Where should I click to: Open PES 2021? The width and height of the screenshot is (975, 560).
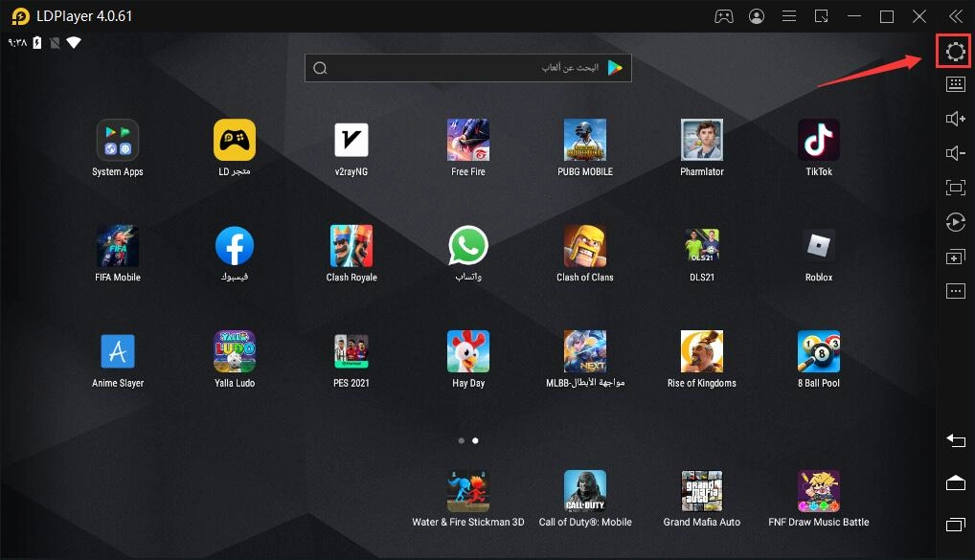tap(351, 351)
